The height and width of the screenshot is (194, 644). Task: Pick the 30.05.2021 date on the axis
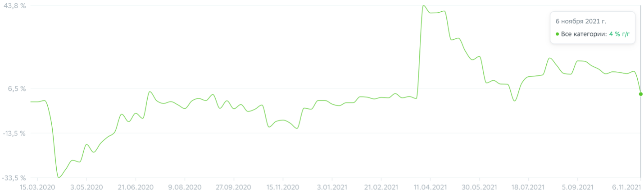click(479, 187)
